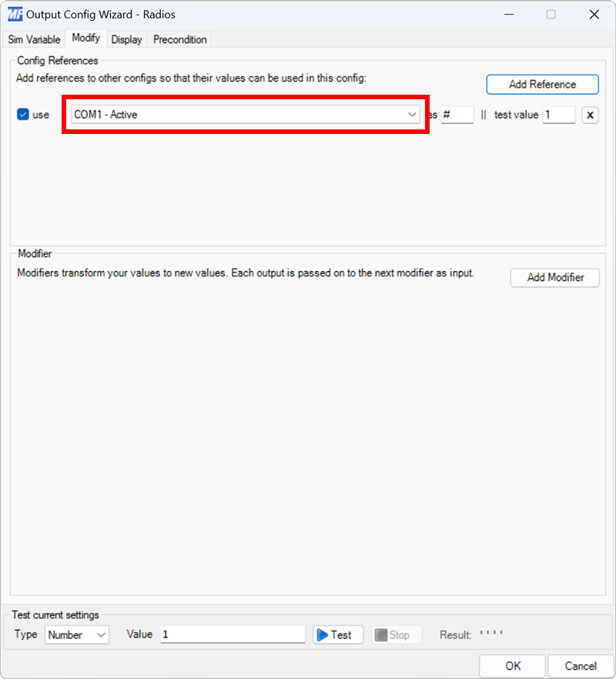Run the Test with the play icon
Viewport: 616px width, 679px height.
[337, 634]
